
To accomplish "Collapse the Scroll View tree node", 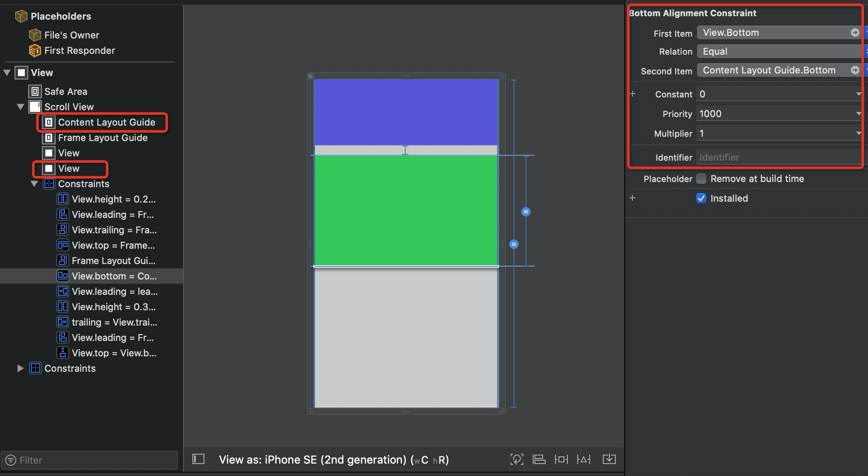I will [20, 107].
